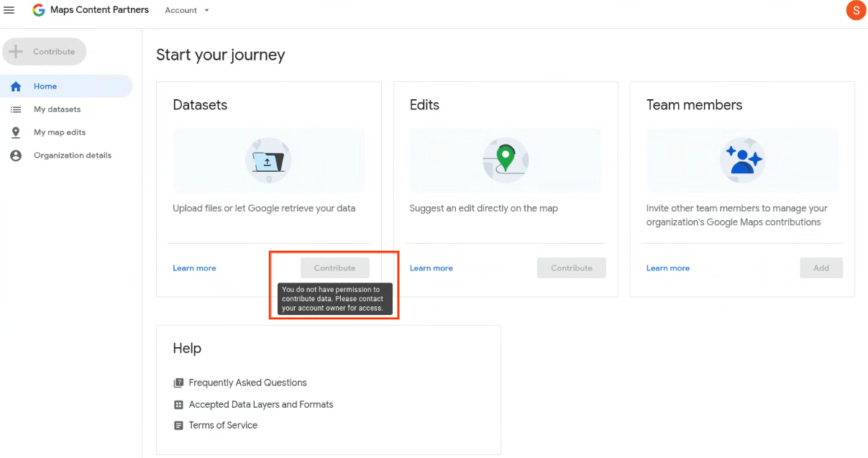Click the My map edits pin icon
The width and height of the screenshot is (868, 458).
pos(16,132)
